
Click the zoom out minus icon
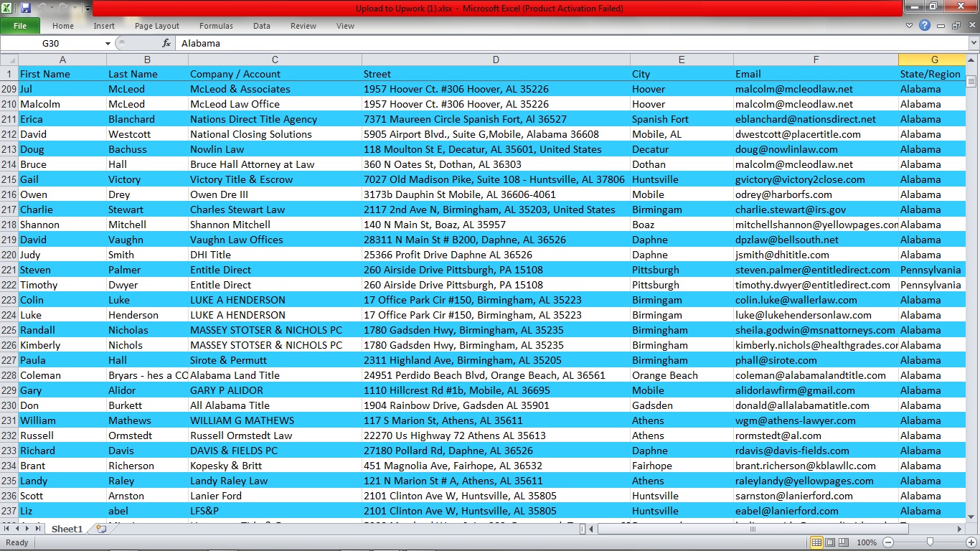click(888, 542)
